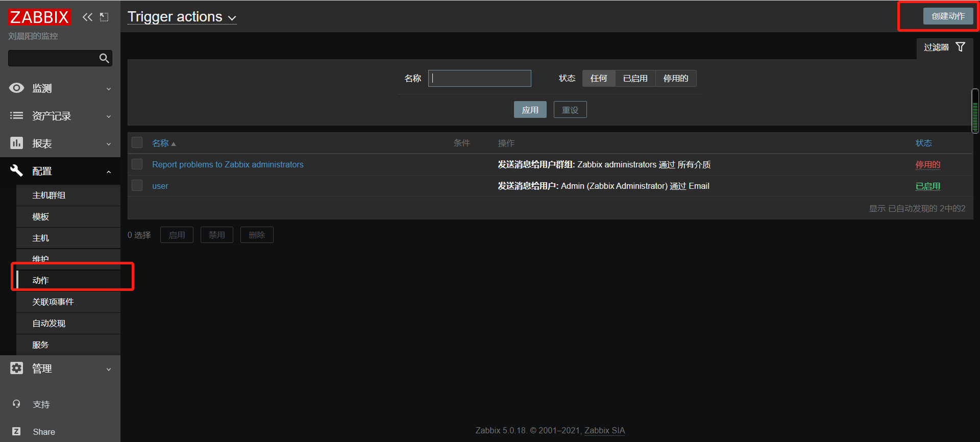
Task: Click the filter funnel icon
Action: tap(960, 47)
